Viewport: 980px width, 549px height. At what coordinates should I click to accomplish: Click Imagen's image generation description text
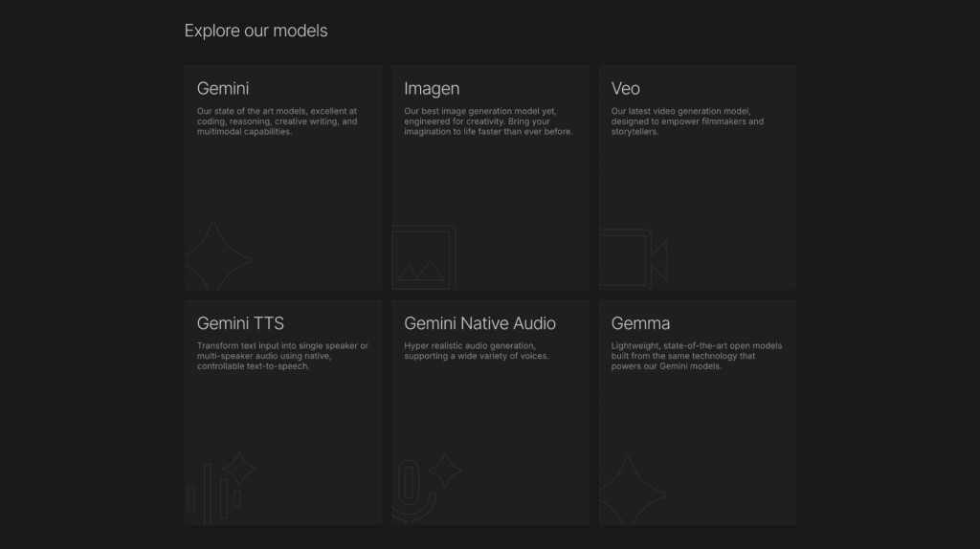pos(488,121)
